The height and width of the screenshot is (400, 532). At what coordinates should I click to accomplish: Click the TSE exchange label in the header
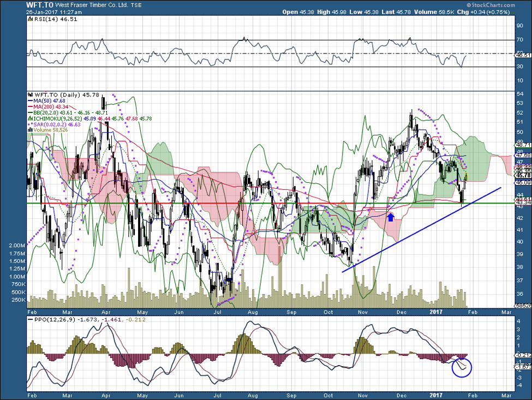(136, 5)
